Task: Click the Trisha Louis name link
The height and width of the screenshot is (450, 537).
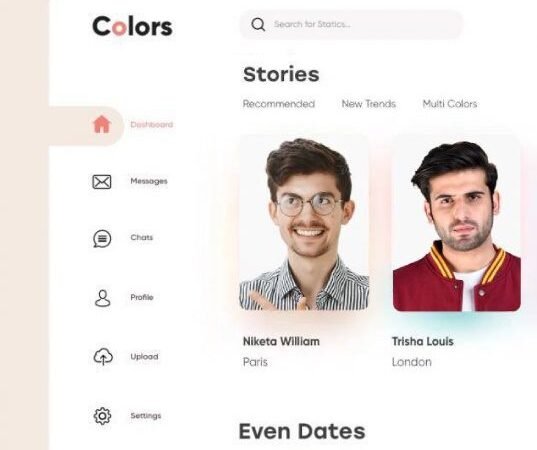Action: 423,341
